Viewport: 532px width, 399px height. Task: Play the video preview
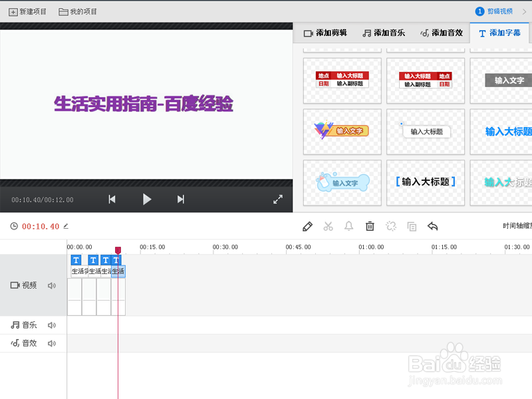(x=146, y=199)
